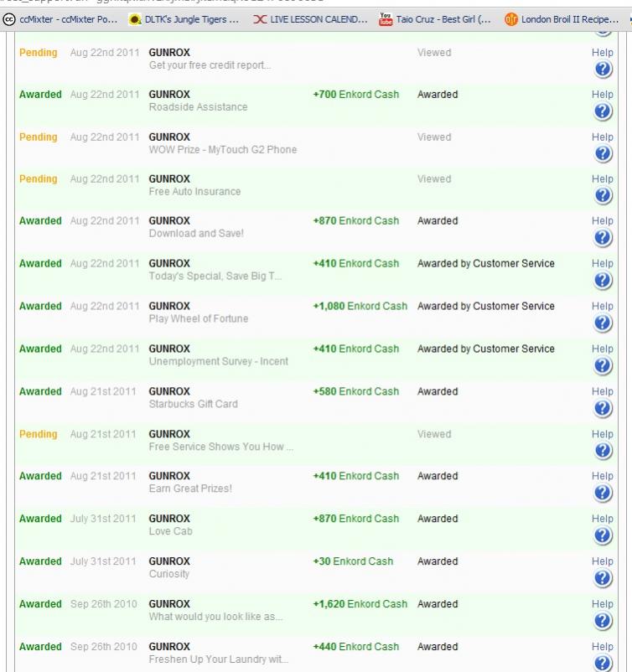Screen dimensions: 632x672
Task: Click Help link in Earn Great Prizes row
Action: coord(602,476)
